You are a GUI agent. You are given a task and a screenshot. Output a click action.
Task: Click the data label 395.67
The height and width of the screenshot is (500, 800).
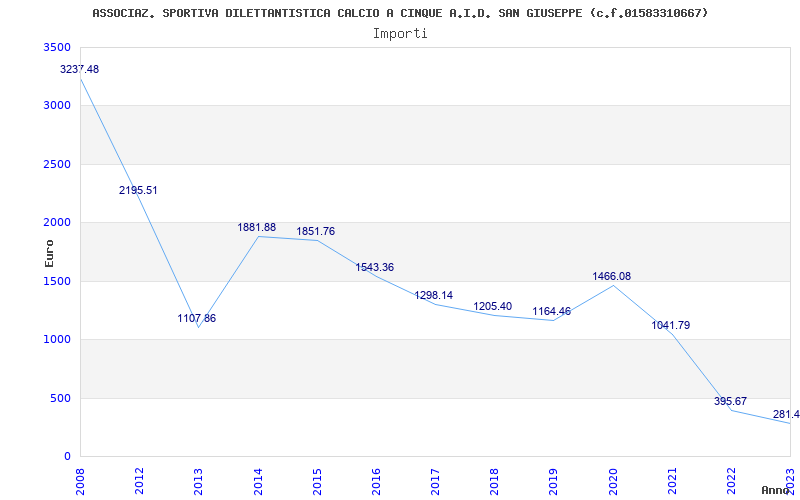tap(731, 402)
